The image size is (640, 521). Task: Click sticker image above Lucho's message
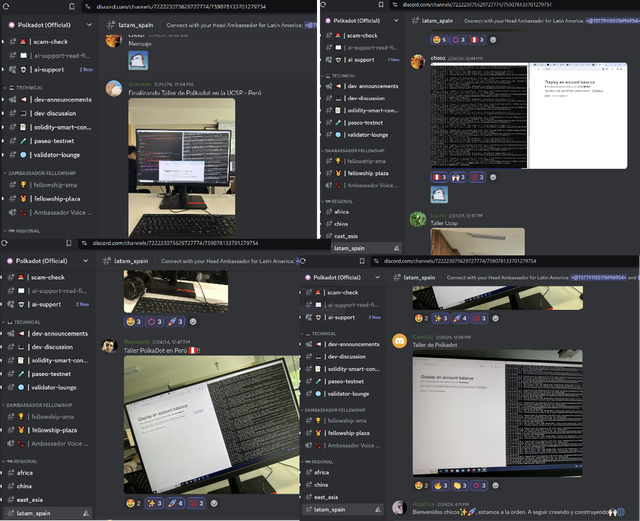(439, 194)
